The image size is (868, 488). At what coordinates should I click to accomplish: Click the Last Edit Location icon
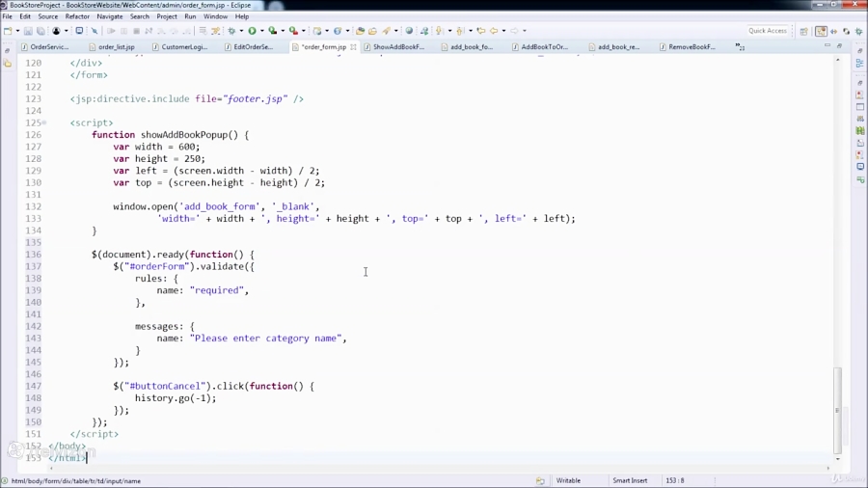click(481, 31)
